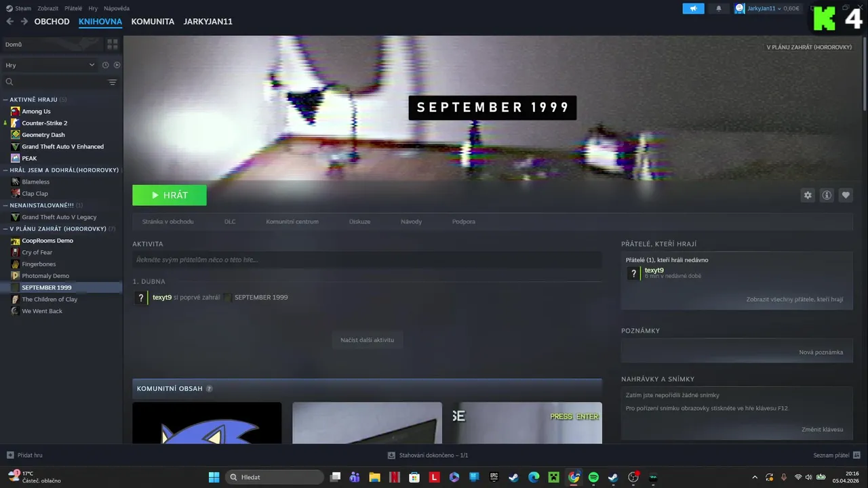Screen dimensions: 868x488
Task: Toggle favorite heart for SEPTEMBER 1999
Action: (x=846, y=195)
